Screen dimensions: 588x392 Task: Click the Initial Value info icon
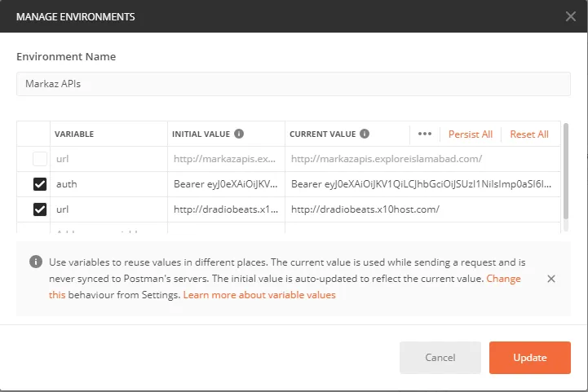(x=239, y=134)
